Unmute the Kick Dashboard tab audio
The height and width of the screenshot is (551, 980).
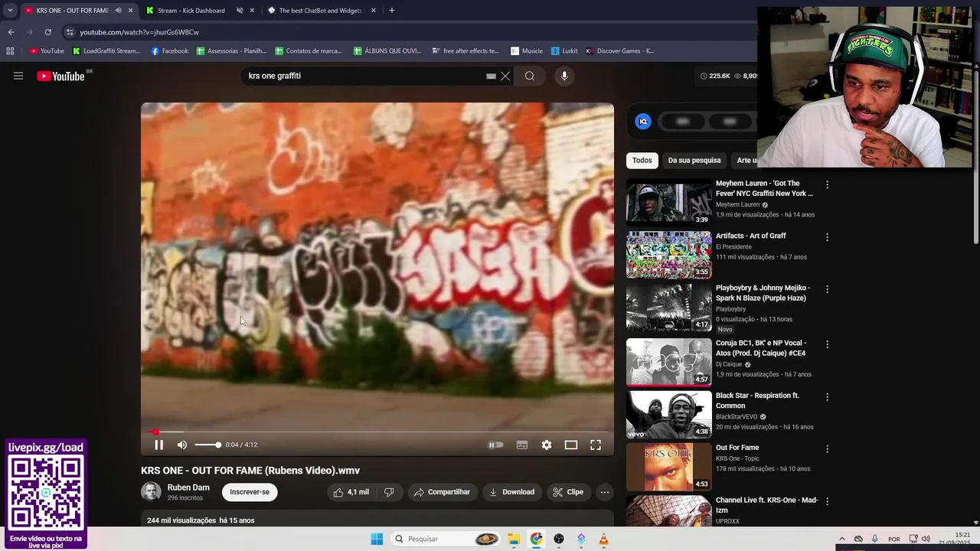(240, 11)
